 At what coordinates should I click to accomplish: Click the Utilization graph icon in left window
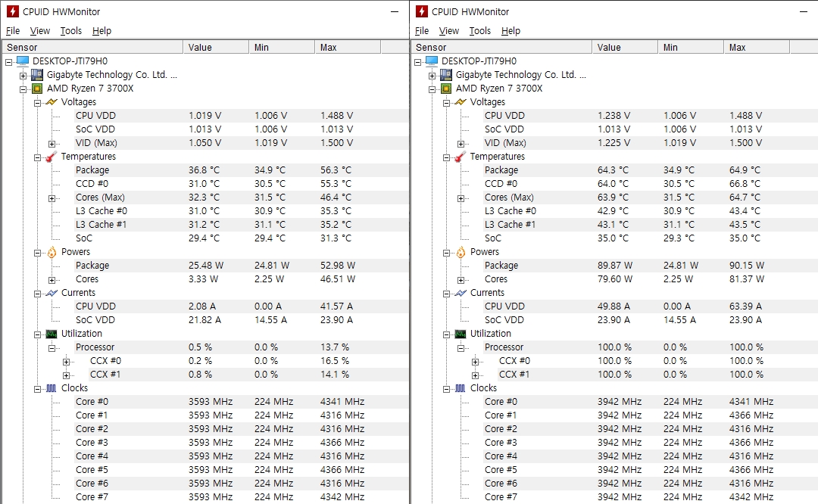tap(52, 334)
